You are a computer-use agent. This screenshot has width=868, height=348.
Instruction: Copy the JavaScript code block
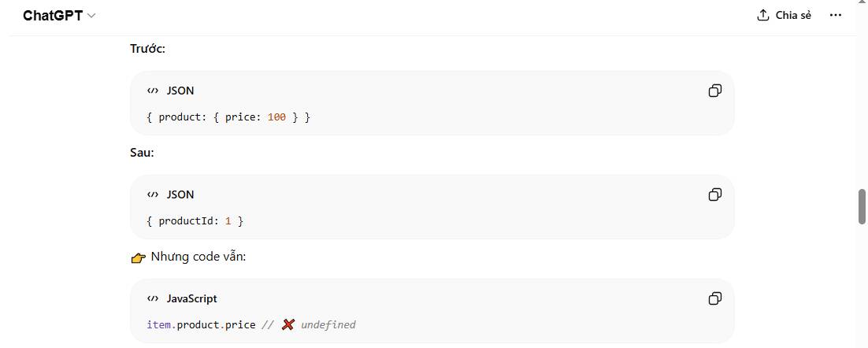714,298
